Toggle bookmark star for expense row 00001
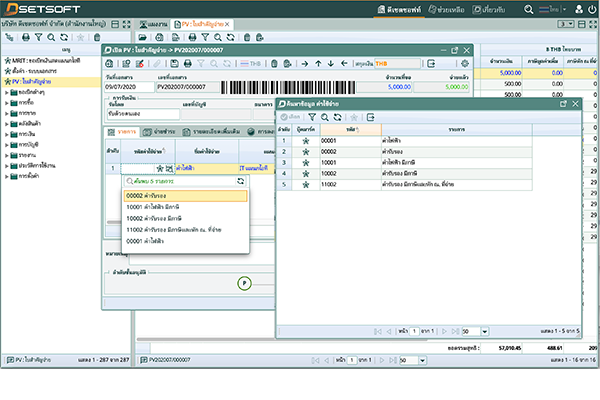600x400 pixels. [305, 141]
